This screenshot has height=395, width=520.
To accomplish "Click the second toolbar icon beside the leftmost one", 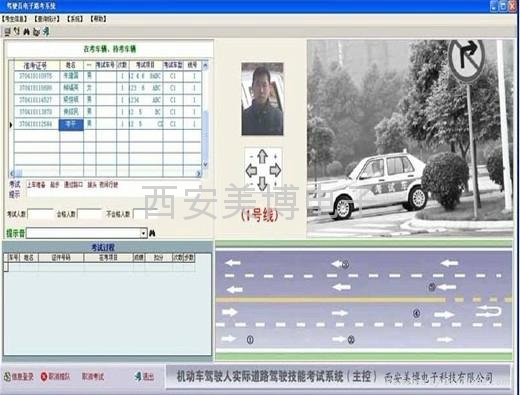I will point(17,32).
